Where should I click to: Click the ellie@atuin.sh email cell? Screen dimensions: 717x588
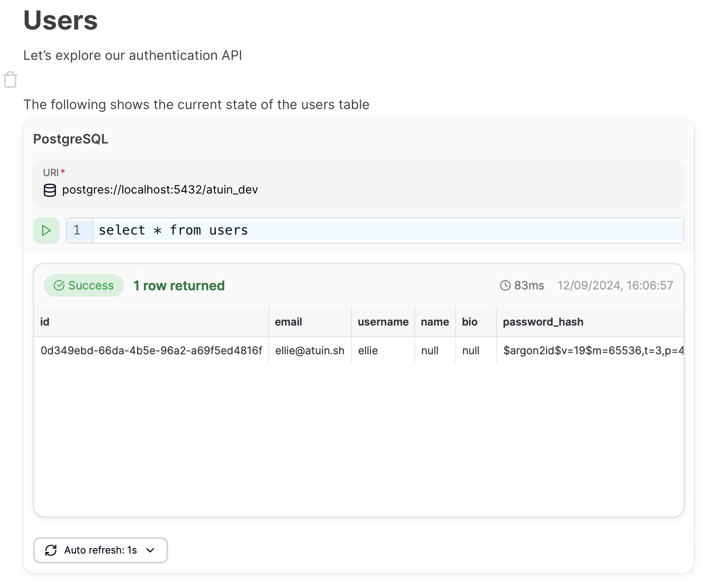(310, 351)
